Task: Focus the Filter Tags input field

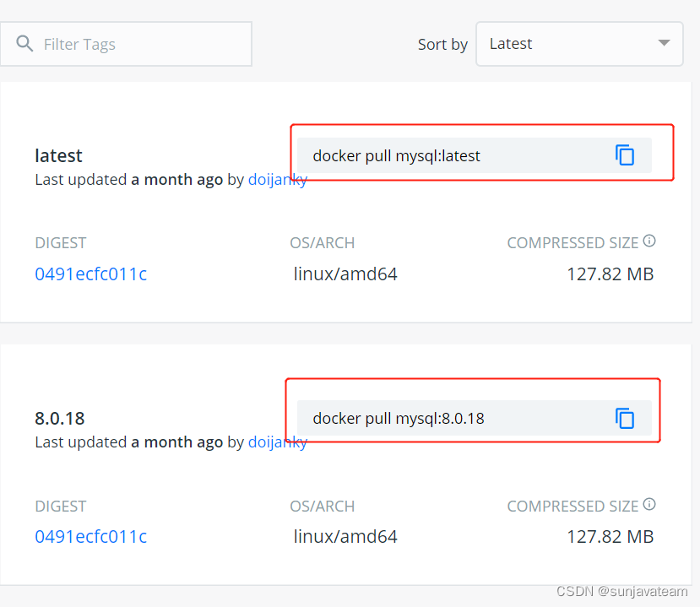Action: coord(126,44)
